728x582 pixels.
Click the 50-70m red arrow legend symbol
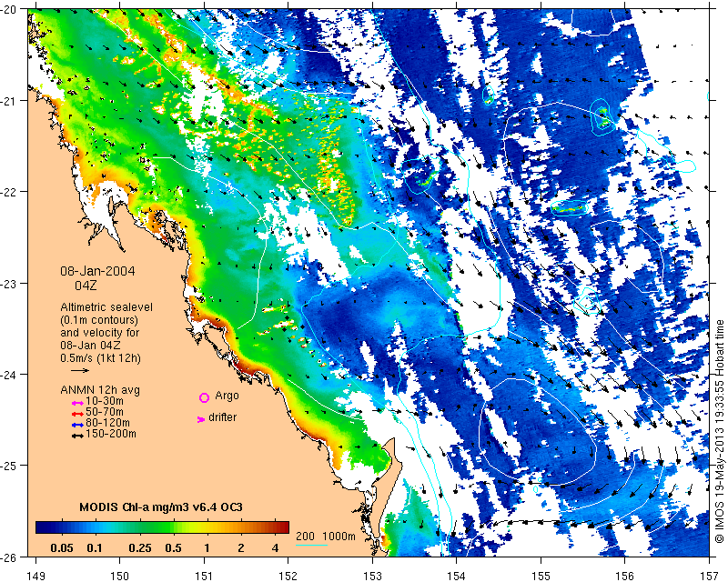point(77,414)
